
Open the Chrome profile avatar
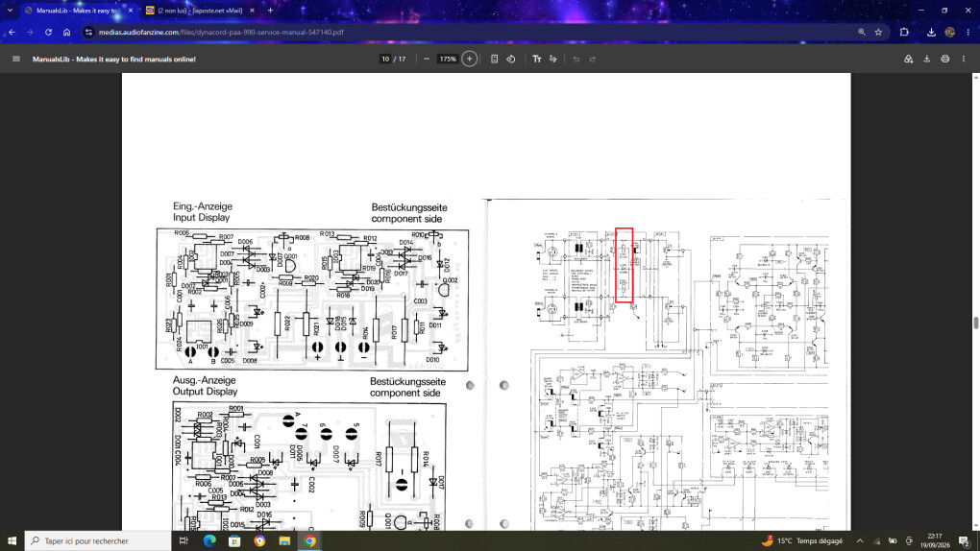click(x=950, y=32)
